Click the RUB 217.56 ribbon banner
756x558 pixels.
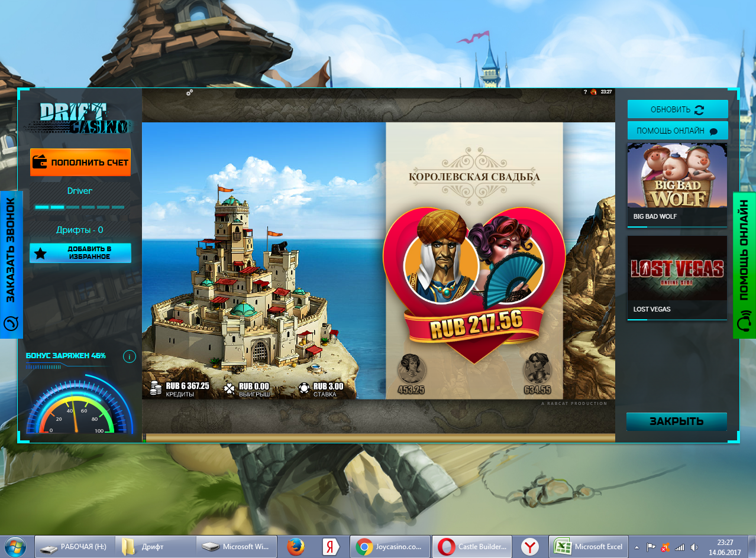point(476,324)
